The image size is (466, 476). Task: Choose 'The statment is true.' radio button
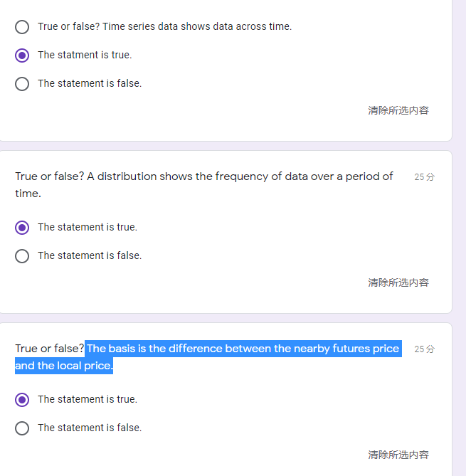[x=22, y=55]
